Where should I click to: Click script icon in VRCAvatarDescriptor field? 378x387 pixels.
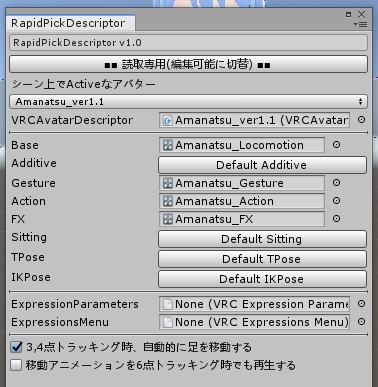click(x=168, y=120)
